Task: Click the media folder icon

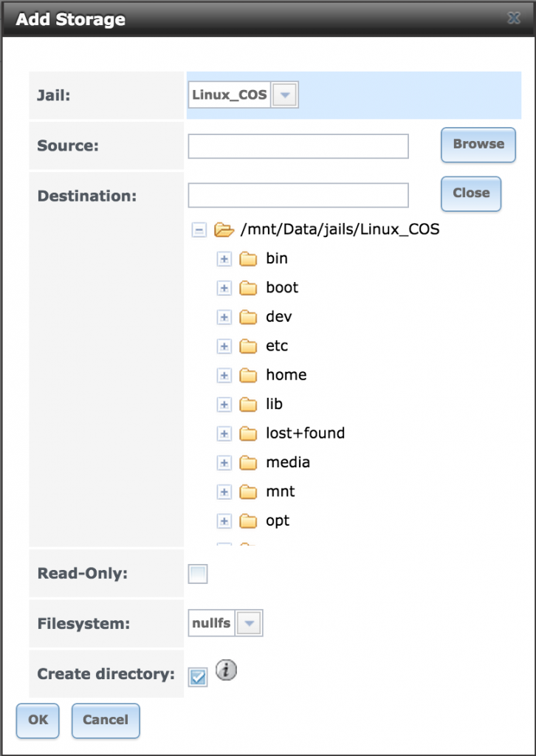Action: tap(248, 463)
